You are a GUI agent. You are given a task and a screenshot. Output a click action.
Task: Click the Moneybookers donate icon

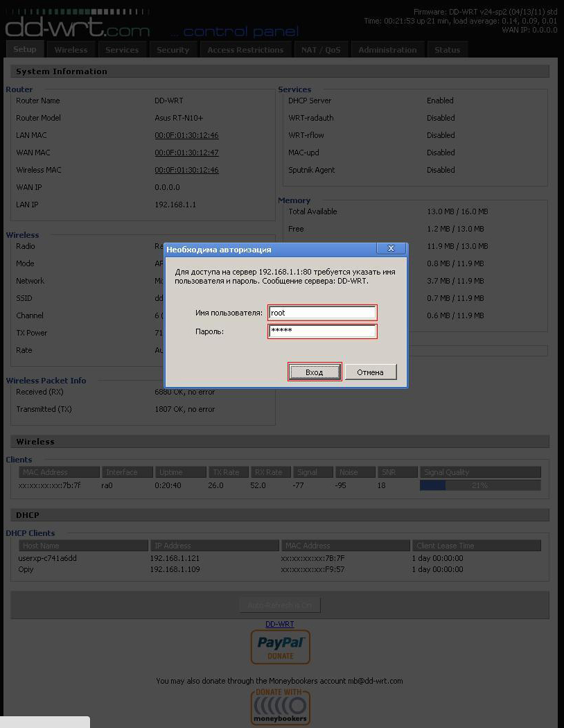tap(280, 707)
